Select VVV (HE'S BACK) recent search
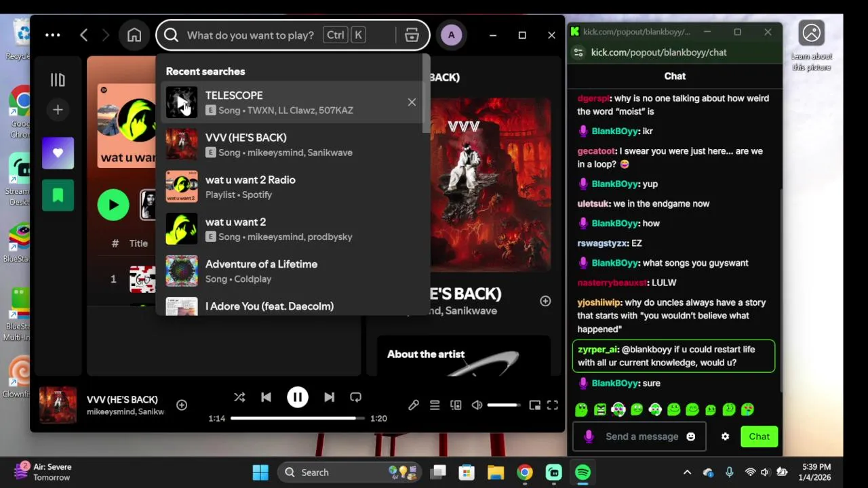The height and width of the screenshot is (488, 868). tap(292, 144)
